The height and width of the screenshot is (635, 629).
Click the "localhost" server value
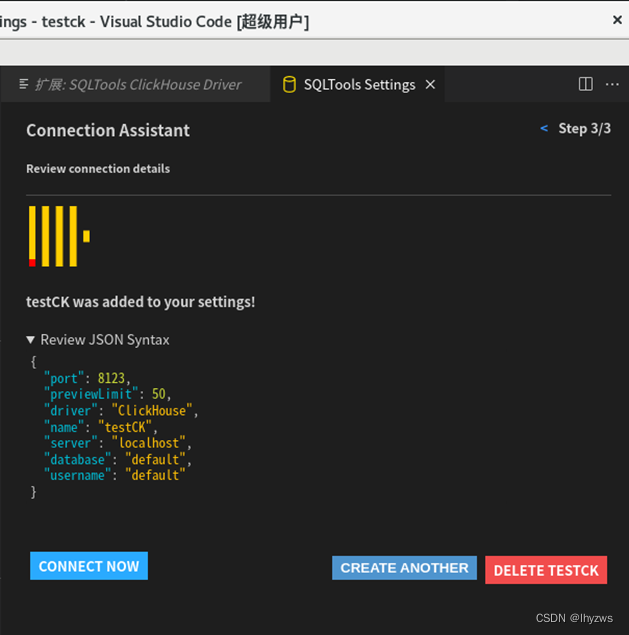pyautogui.click(x=148, y=443)
